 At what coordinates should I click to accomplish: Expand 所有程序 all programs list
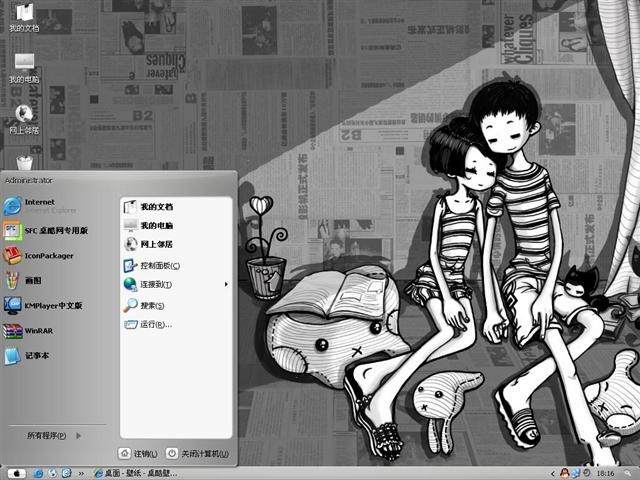(x=54, y=436)
